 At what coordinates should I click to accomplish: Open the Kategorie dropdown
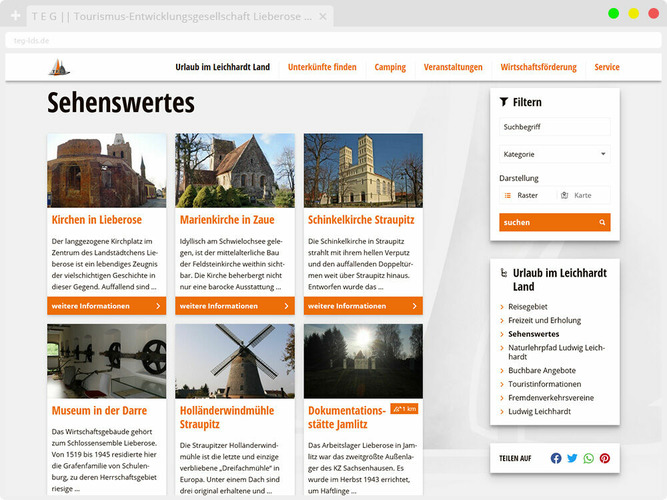coord(554,154)
